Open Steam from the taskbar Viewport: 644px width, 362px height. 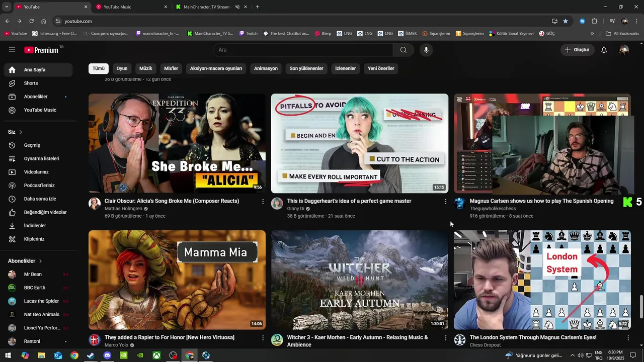tap(91, 355)
